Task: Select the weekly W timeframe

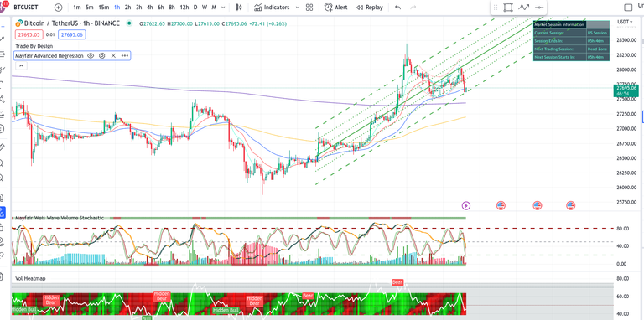Action: click(205, 8)
